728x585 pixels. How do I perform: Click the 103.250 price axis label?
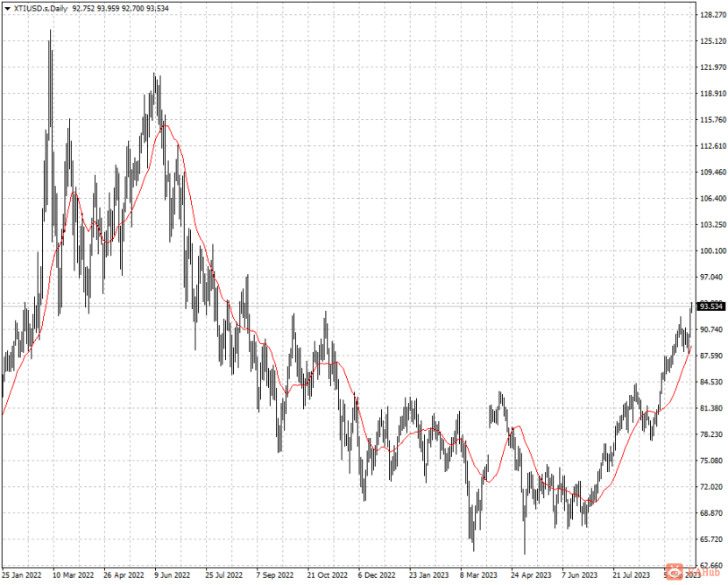[713, 225]
